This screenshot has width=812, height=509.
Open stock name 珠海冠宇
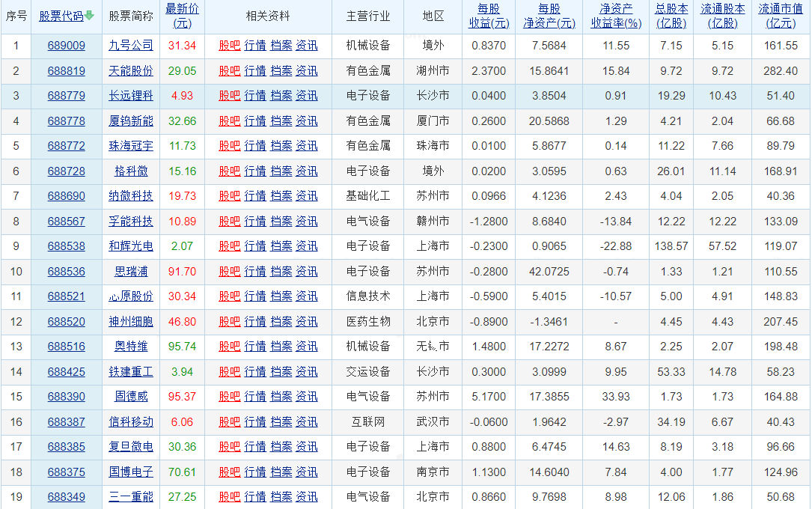coord(131,146)
